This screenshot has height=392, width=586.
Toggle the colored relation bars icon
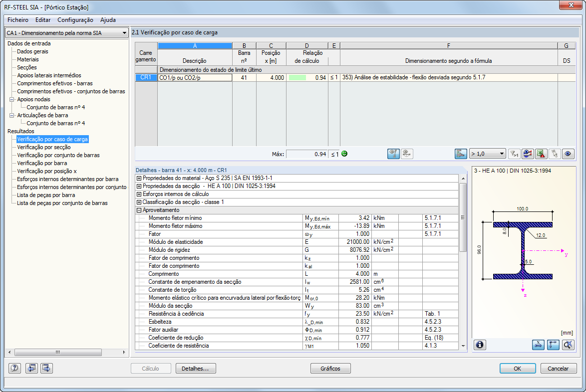[x=461, y=154]
